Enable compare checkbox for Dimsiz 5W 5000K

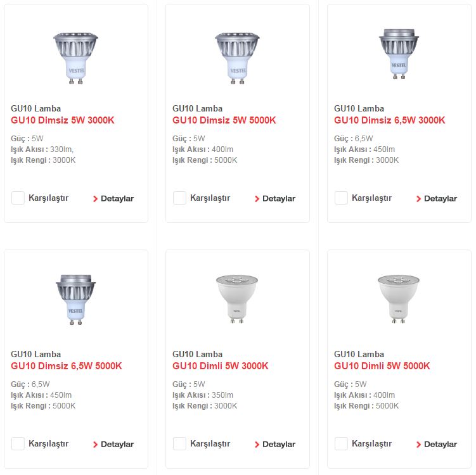tap(179, 198)
